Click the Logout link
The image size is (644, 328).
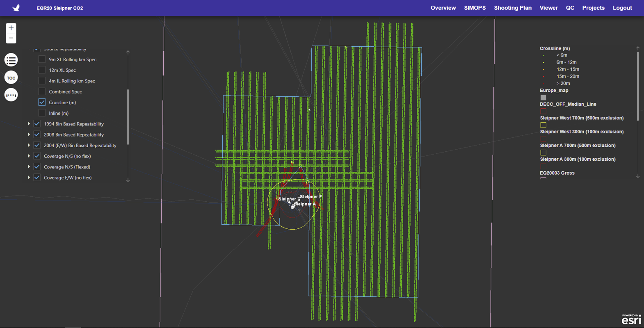coord(622,8)
